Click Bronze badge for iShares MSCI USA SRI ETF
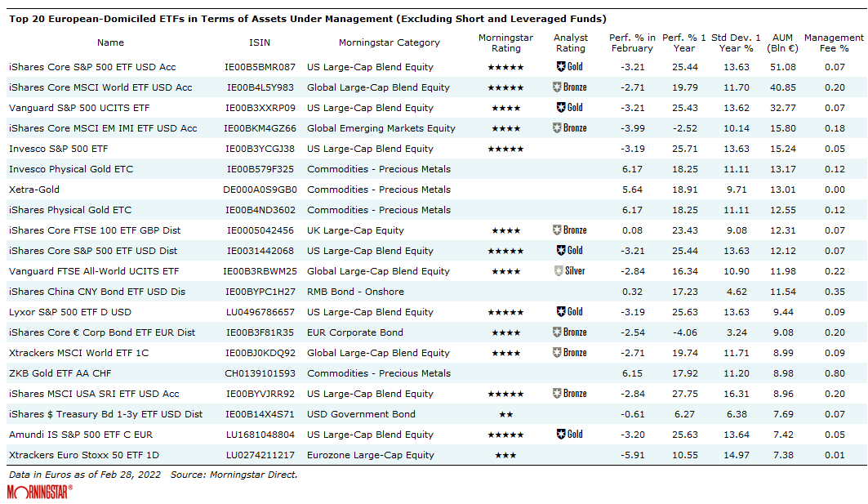The image size is (868, 504). (x=570, y=394)
